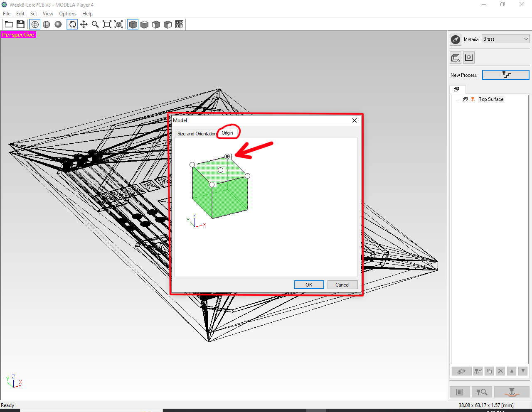Close the Model dialog with the X
532x412 pixels.
355,120
